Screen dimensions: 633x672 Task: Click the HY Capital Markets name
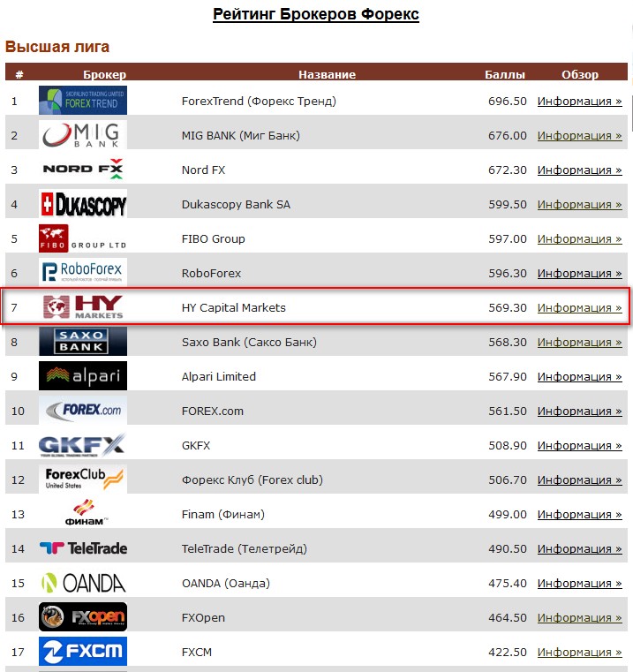(x=234, y=307)
